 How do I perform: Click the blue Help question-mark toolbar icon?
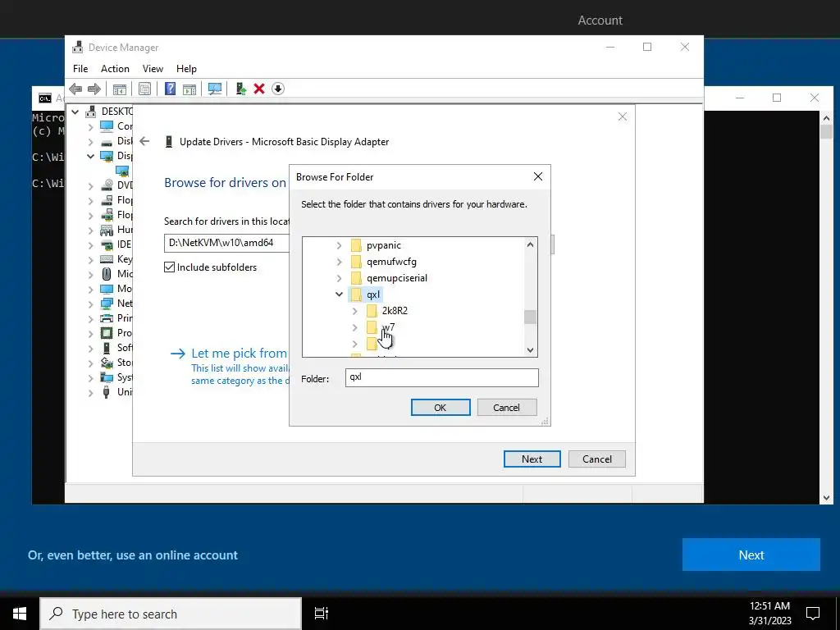click(x=170, y=89)
